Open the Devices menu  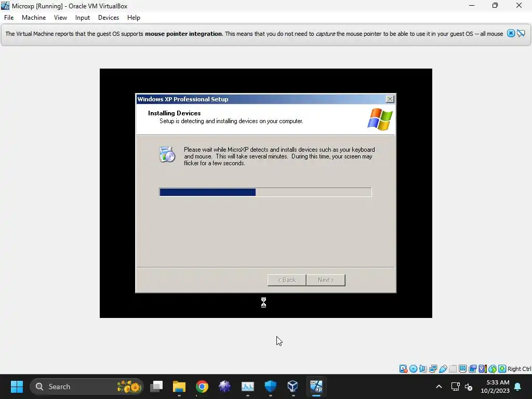pos(109,18)
